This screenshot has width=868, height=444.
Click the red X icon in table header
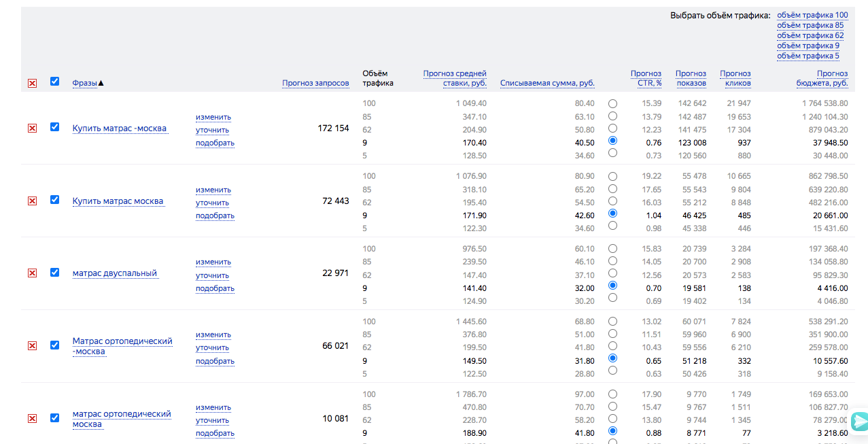tap(32, 83)
